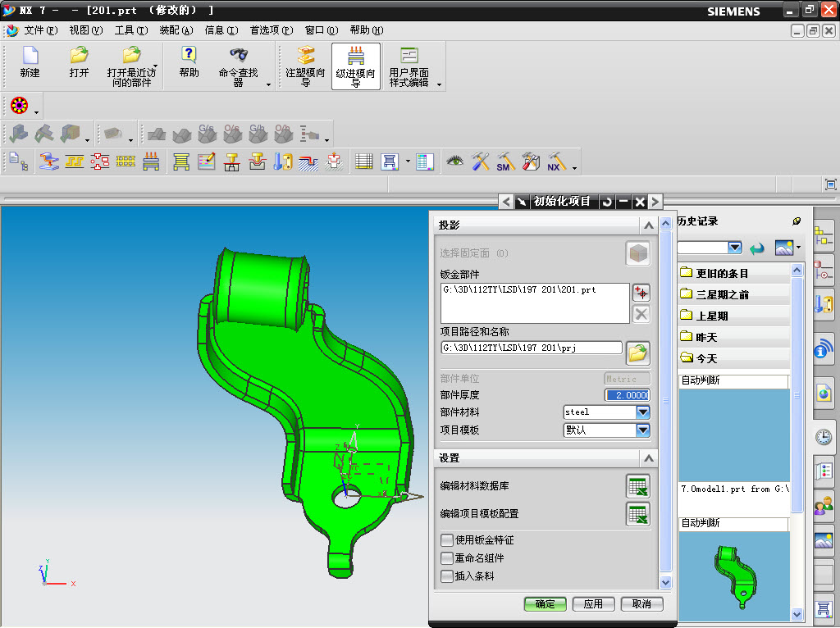The width and height of the screenshot is (840, 628).
Task: Enable 重命名组件 checkbox
Action: 447,557
